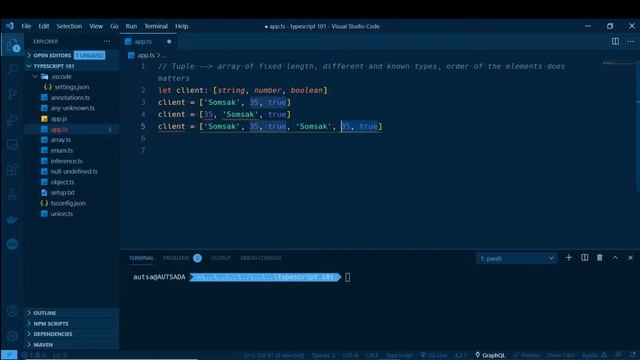This screenshot has width=640, height=360.
Task: Open the Run and Debug view
Action: 13,120
